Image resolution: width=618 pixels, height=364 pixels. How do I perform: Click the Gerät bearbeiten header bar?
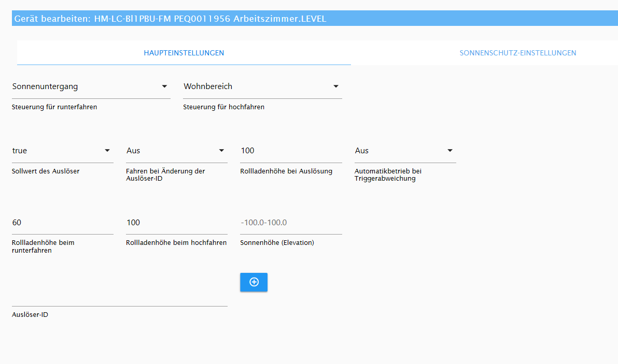[x=309, y=19]
